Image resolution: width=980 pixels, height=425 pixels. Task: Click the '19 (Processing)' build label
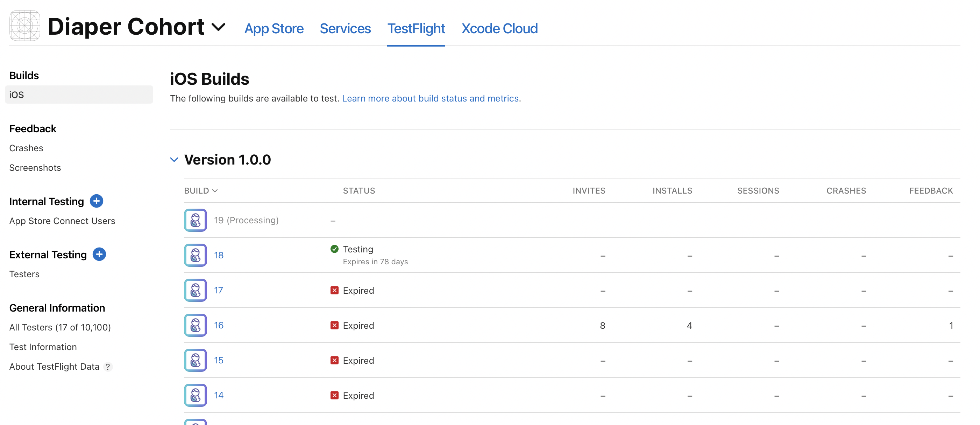pyautogui.click(x=246, y=221)
